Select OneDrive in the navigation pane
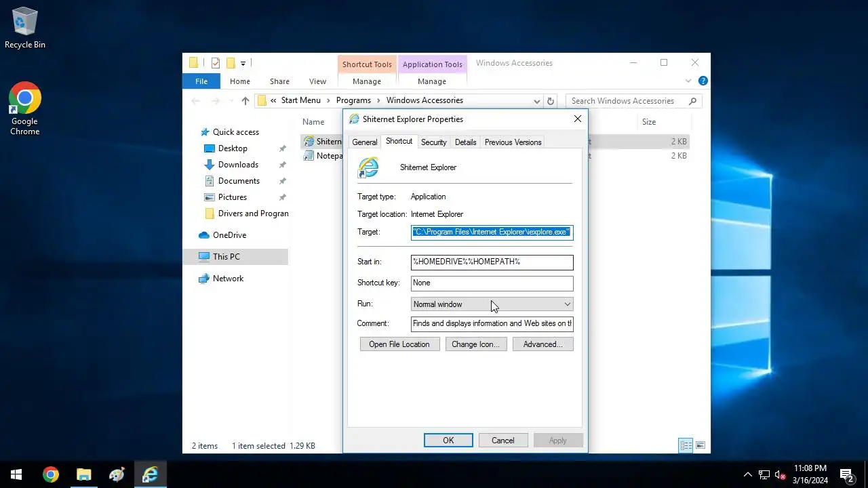 (229, 235)
